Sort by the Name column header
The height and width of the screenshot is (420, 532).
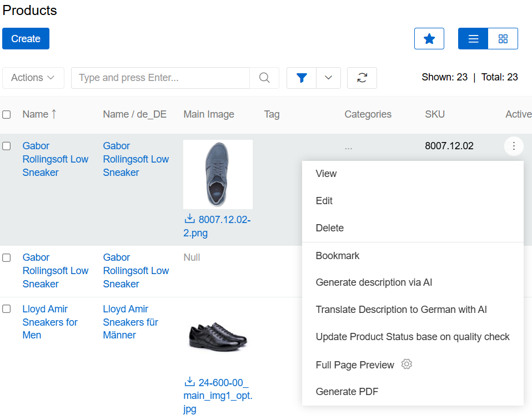pos(36,114)
